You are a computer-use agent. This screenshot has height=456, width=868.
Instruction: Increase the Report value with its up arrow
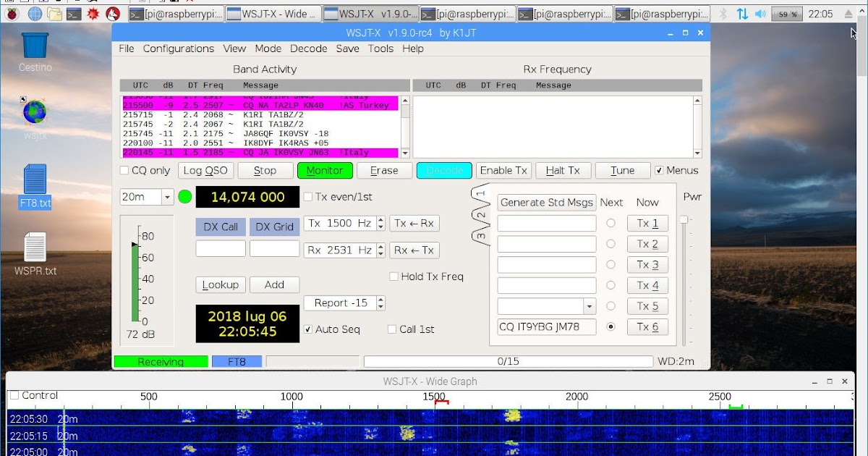tap(382, 299)
